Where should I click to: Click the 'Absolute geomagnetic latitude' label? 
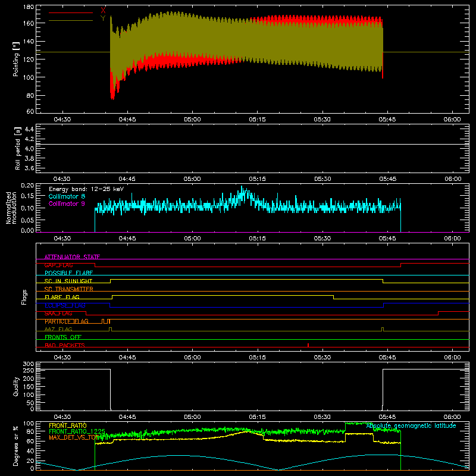point(411,425)
